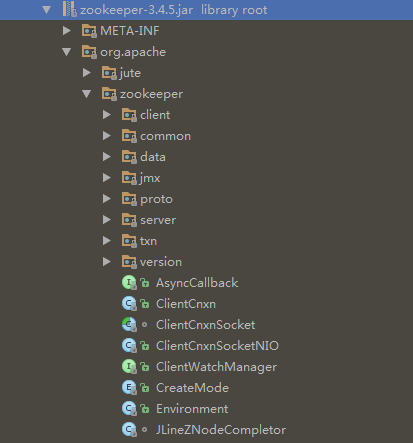Click the public lock icon beside Environment
Image resolution: width=413 pixels, height=443 pixels.
(144, 409)
